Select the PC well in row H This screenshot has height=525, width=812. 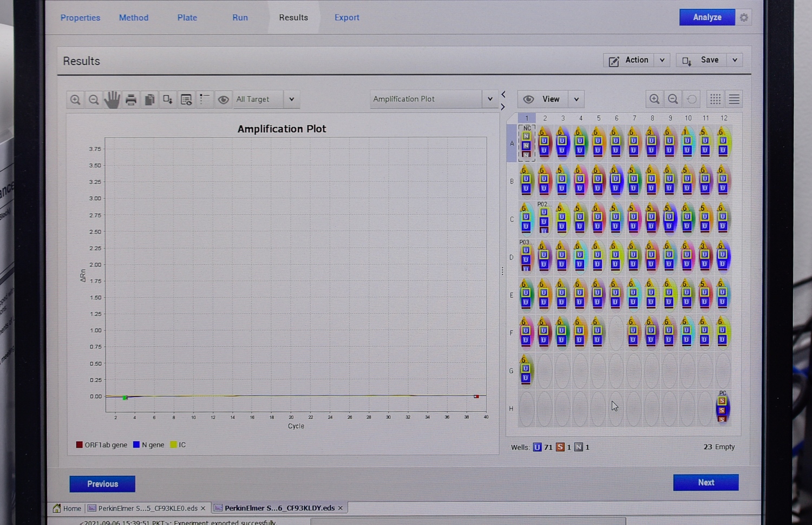point(722,408)
